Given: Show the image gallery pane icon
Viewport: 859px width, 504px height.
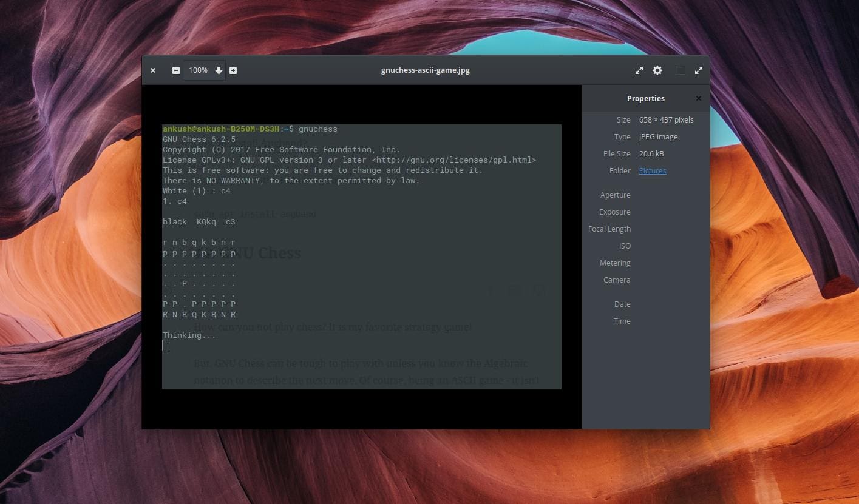Looking at the screenshot, I should tap(680, 70).
